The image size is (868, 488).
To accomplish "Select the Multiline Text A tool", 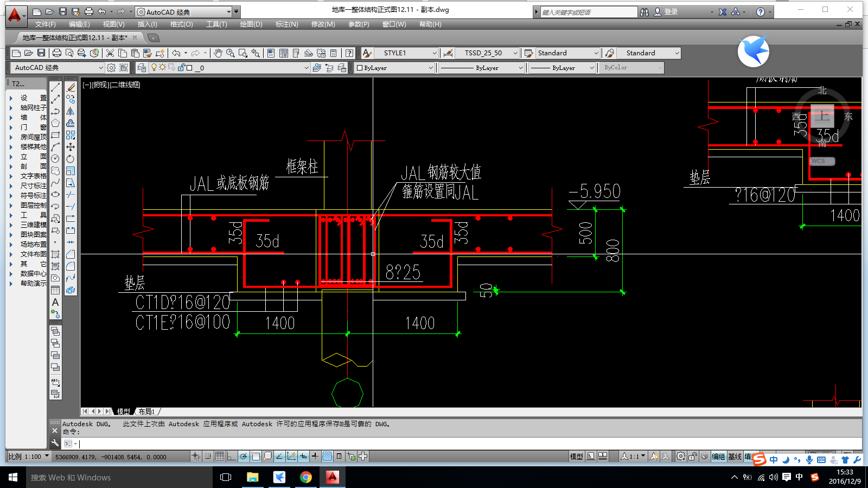I will pyautogui.click(x=55, y=303).
